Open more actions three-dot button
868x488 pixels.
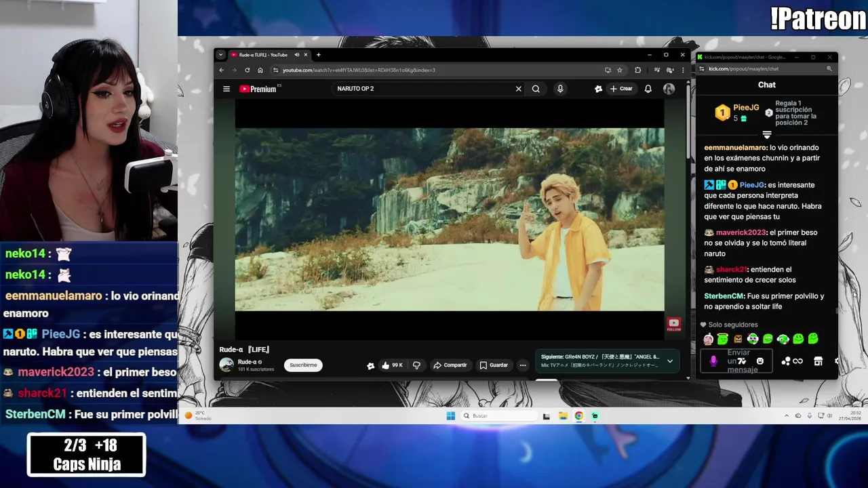[523, 365]
